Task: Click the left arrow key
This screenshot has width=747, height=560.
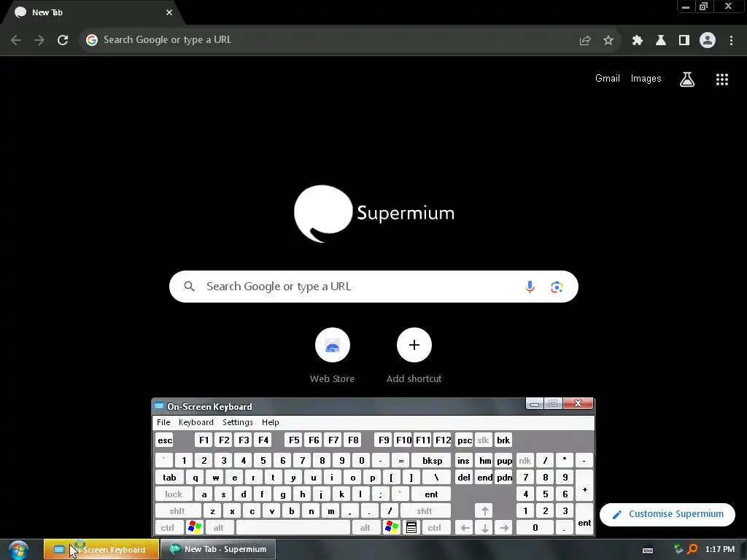Action: [x=465, y=528]
